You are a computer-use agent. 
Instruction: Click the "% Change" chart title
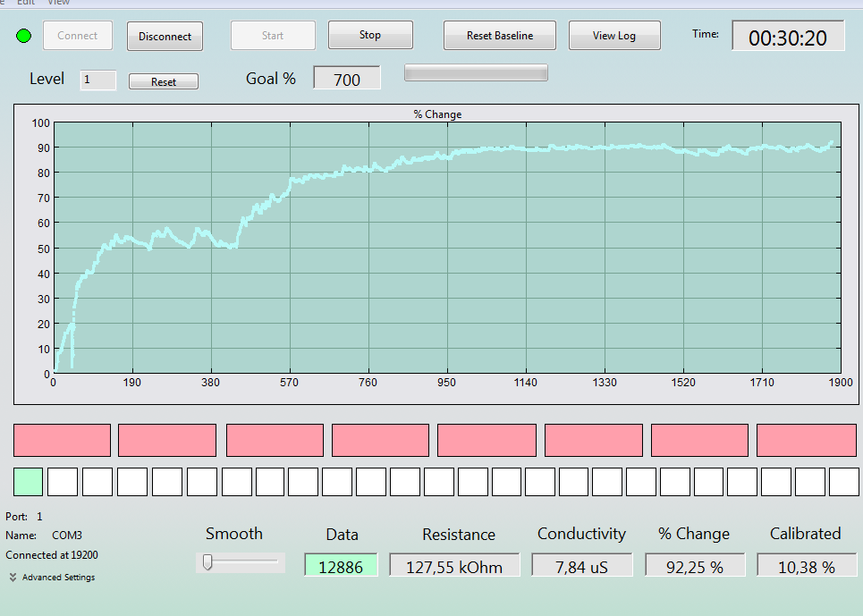point(437,114)
